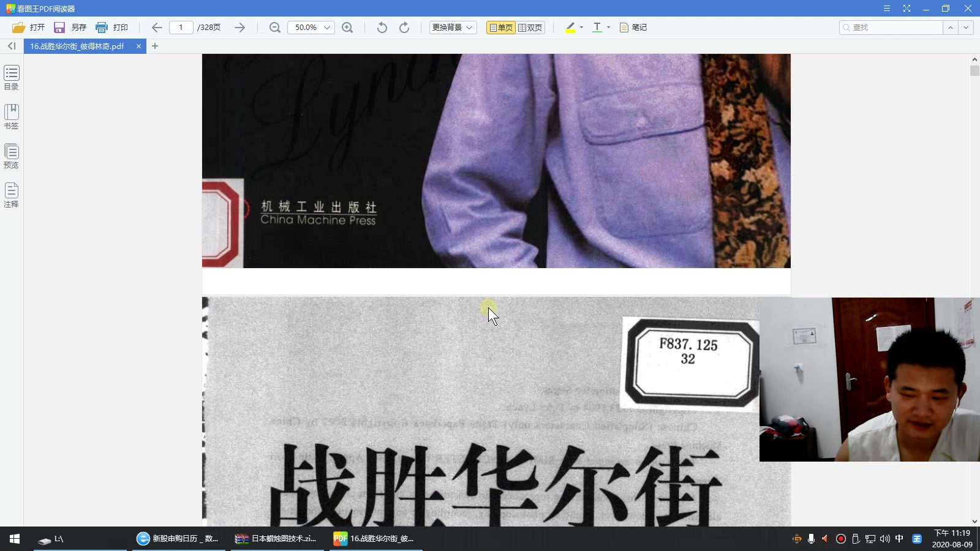Select the 16.战胜华尔街_彼得林奇.pdf tab
The height and width of the screenshot is (551, 980).
77,46
